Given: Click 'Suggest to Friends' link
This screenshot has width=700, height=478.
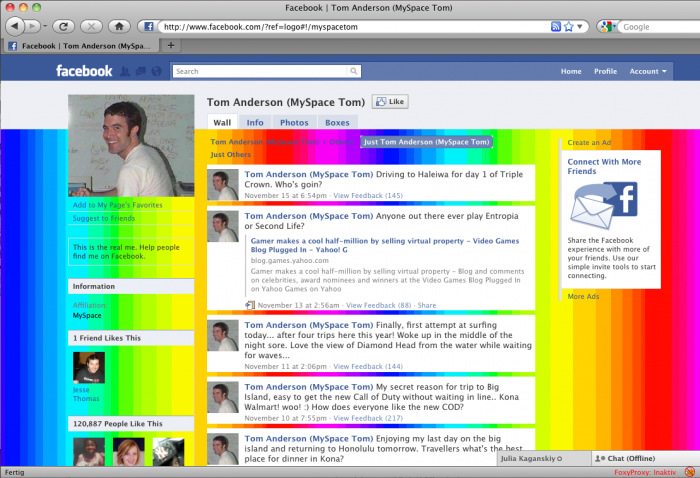Looking at the screenshot, I should [x=104, y=218].
